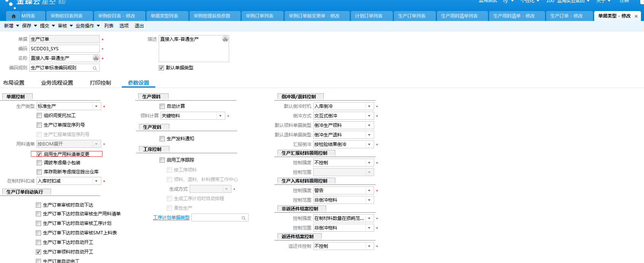Expand the 提交 arrow in toolbar
The height and width of the screenshot is (263, 644).
point(53,26)
